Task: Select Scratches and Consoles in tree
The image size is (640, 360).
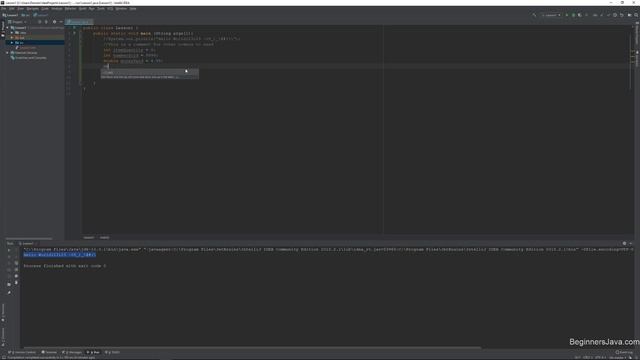Action: pyautogui.click(x=29, y=58)
